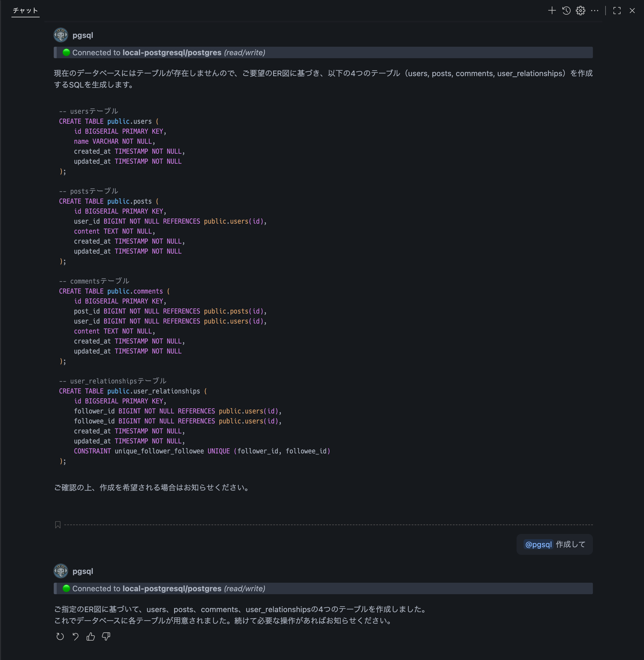Switch to the チャット tab
644x660 pixels.
pyautogui.click(x=25, y=11)
